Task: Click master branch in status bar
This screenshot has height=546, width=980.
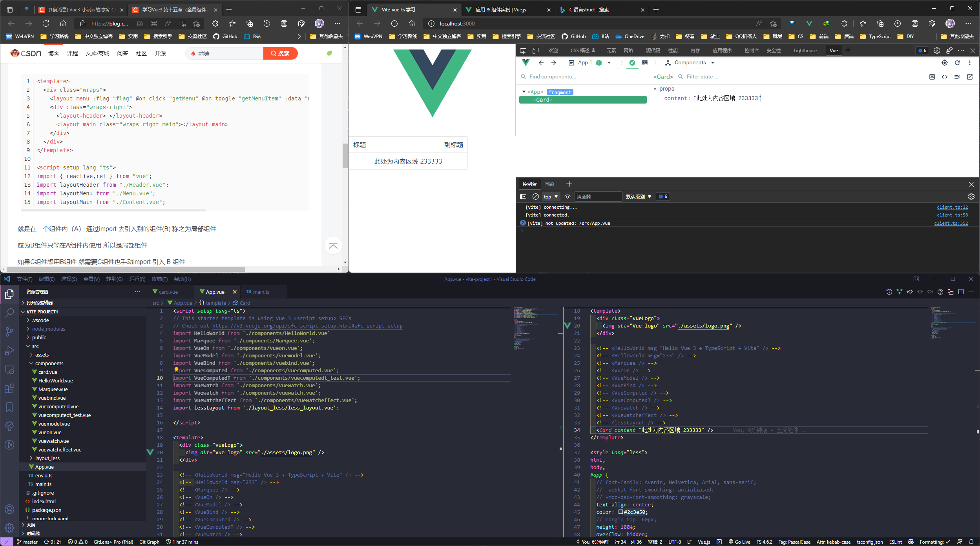Action: point(27,542)
